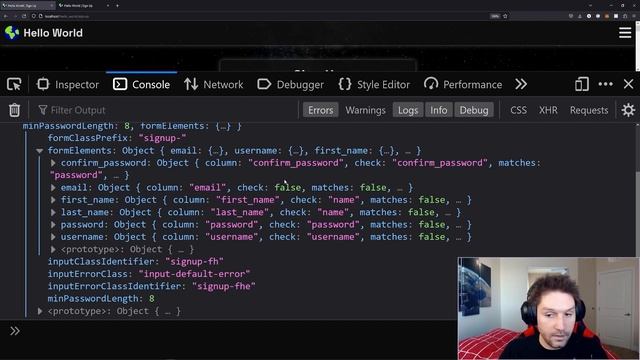Reload the page in browser
The width and height of the screenshot is (640, 360).
point(24,16)
